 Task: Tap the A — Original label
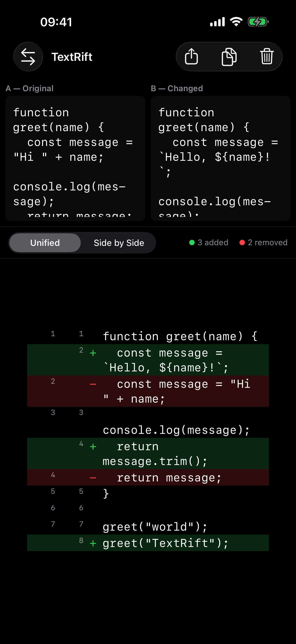(30, 88)
